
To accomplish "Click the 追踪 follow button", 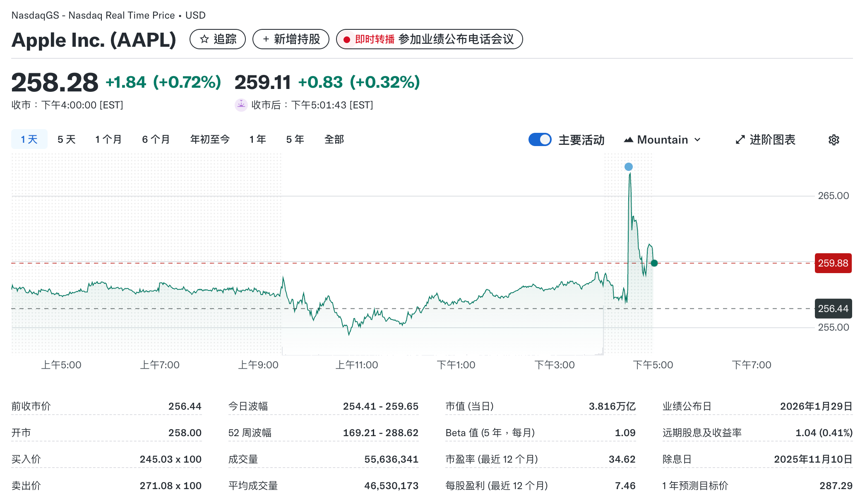I will pyautogui.click(x=218, y=39).
